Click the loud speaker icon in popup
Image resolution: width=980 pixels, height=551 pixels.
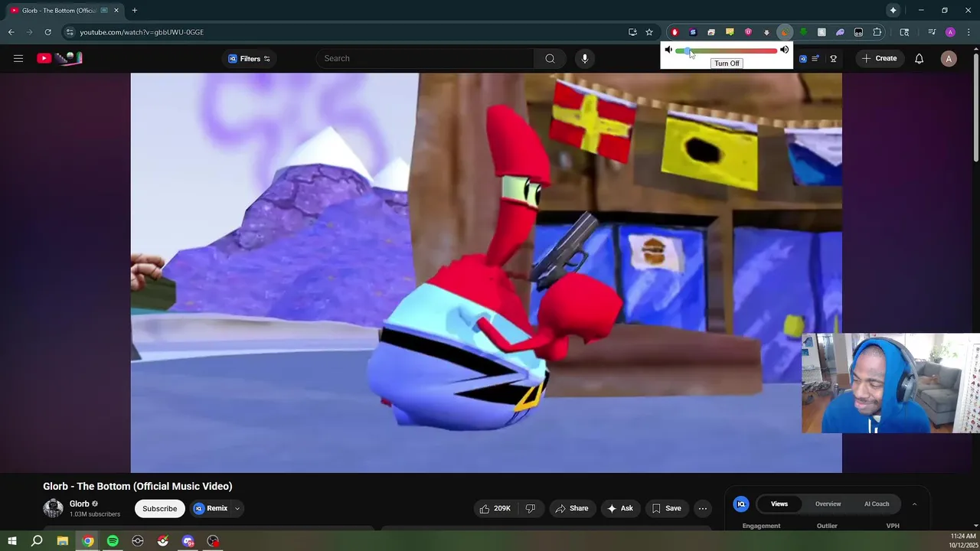click(x=784, y=50)
